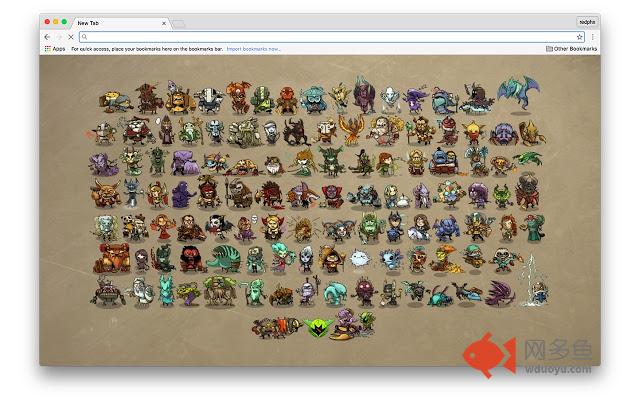Viewport: 640px width, 400px height.
Task: Bookmark this page with the star icon
Action: 579,37
